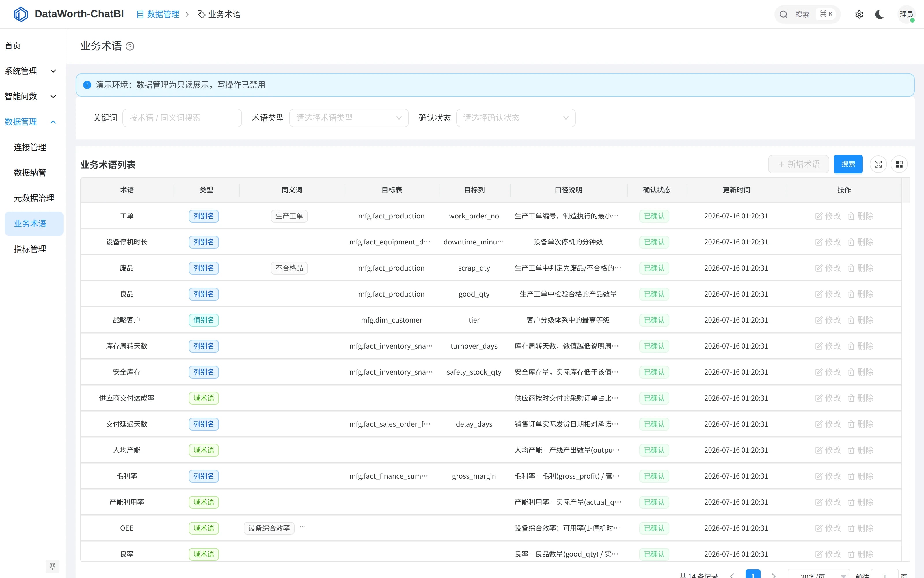Click 修改 for 设备停机时长 row
This screenshot has height=578, width=924.
828,242
